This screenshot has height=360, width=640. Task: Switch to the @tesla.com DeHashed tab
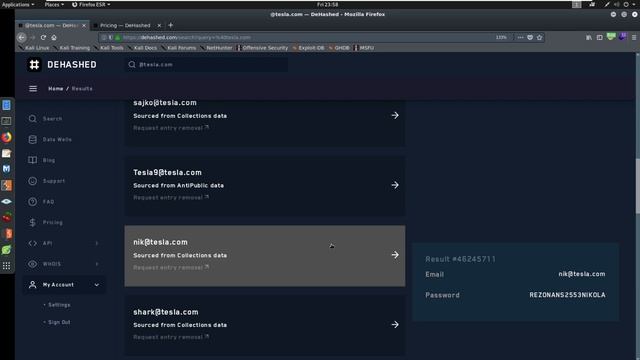click(x=51, y=25)
